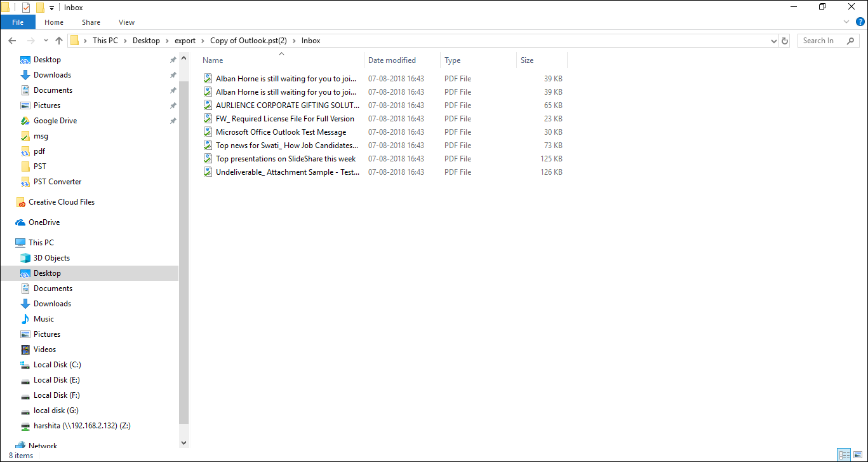Unpin Desktop using its pin icon

click(x=173, y=60)
